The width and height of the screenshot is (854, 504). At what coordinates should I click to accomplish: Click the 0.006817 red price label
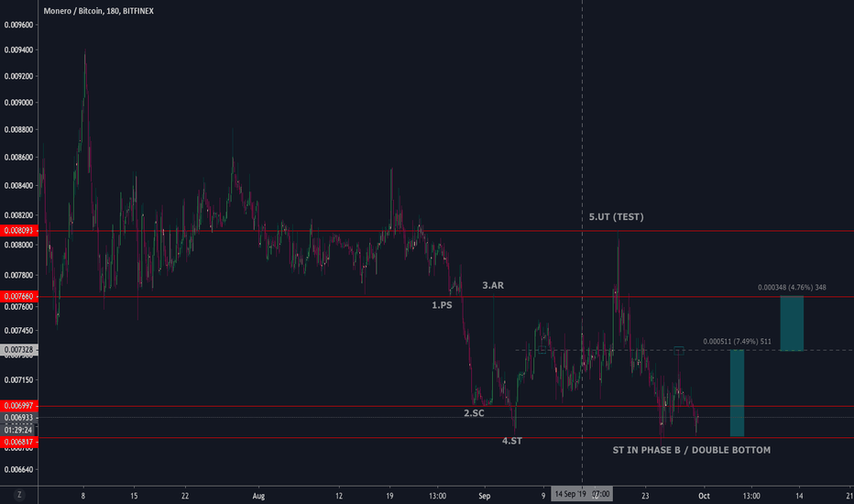coord(19,442)
